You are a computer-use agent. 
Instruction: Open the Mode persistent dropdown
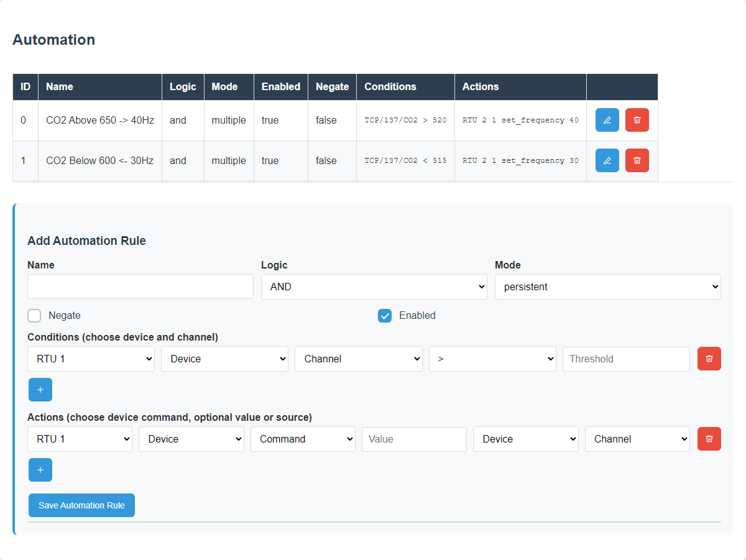tap(608, 287)
